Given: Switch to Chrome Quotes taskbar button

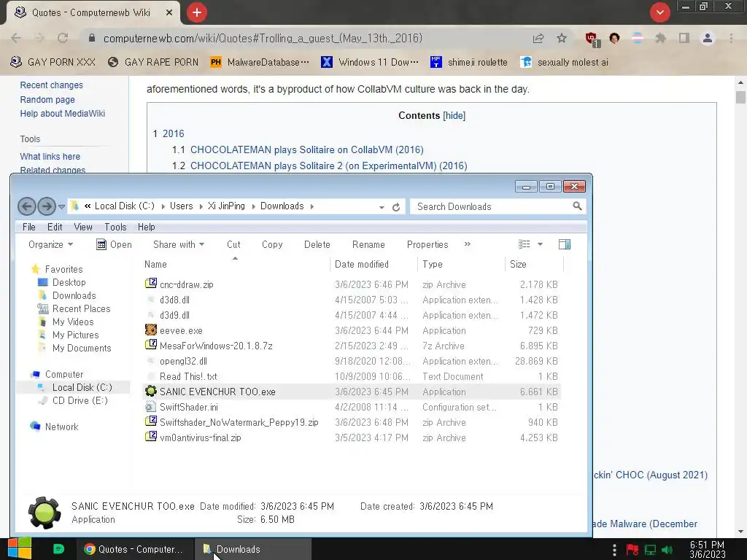Looking at the screenshot, I should 134,549.
